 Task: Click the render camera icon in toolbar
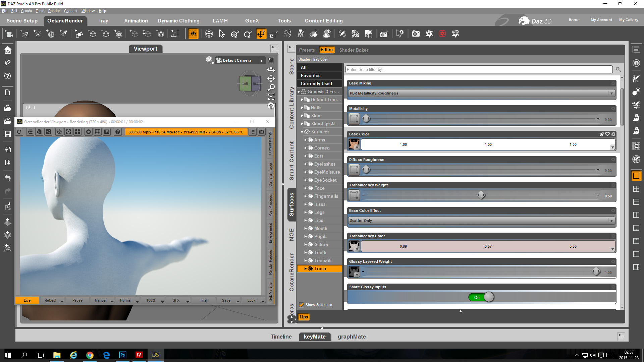click(x=416, y=34)
